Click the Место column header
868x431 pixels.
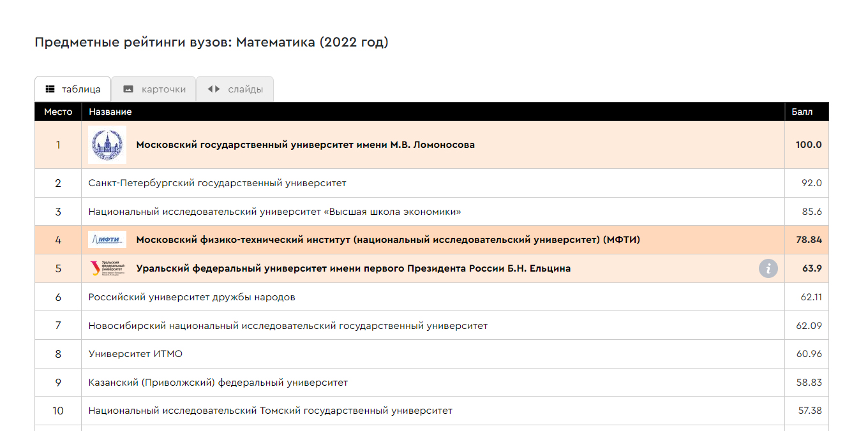pos(58,112)
